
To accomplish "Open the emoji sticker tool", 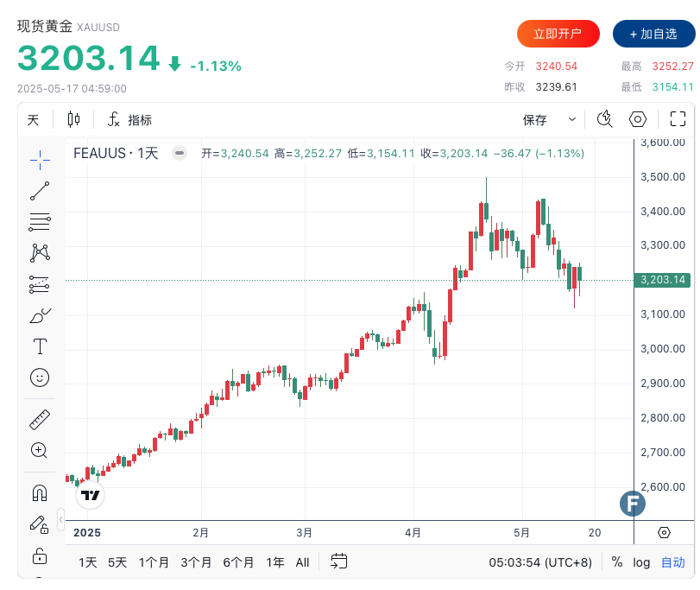I will coord(40,377).
